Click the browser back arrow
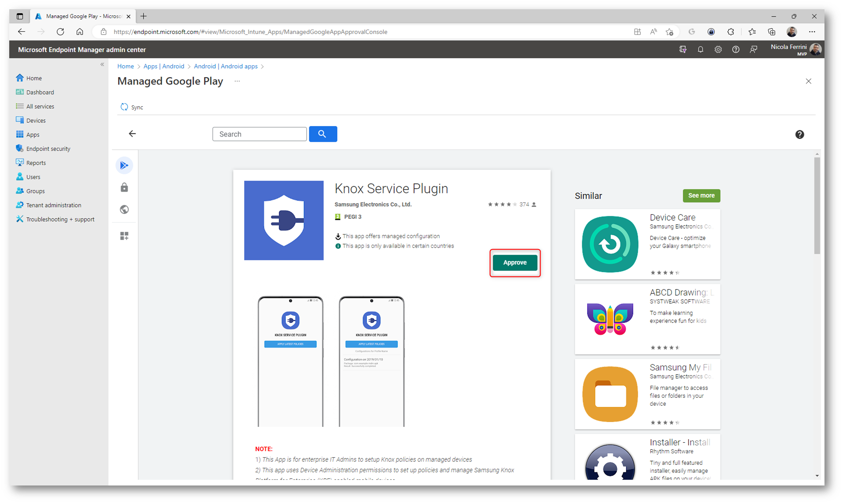The height and width of the screenshot is (504, 843). [21, 32]
